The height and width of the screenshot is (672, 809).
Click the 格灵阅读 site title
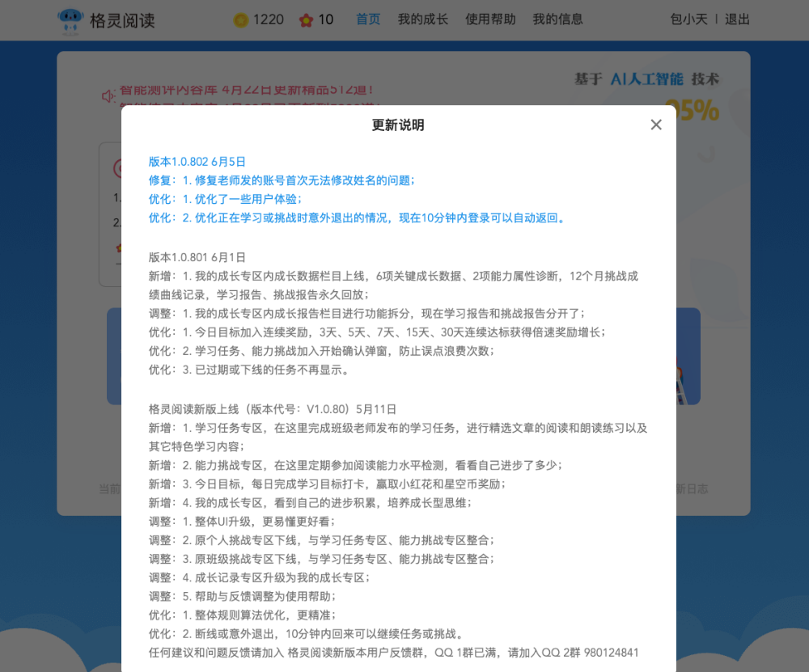122,21
